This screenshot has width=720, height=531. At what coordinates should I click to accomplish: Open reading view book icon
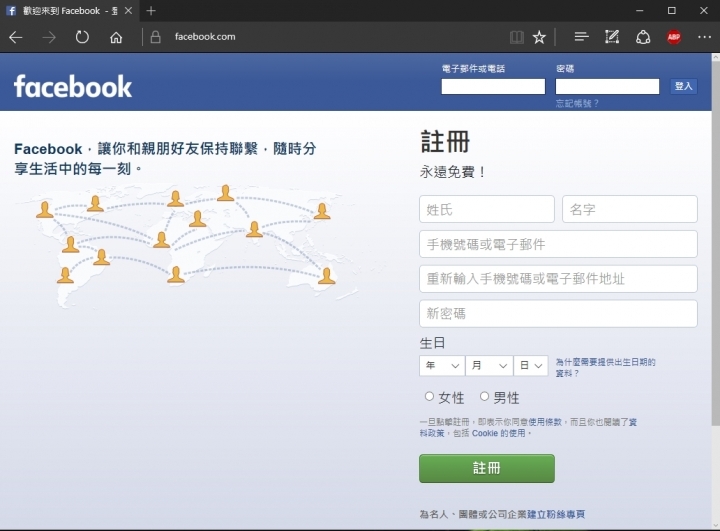coord(517,37)
